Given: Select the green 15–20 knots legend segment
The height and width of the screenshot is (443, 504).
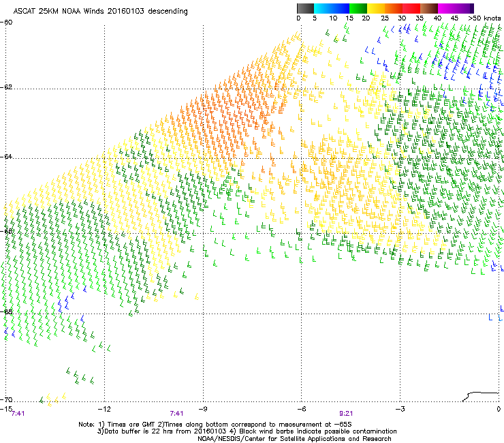Looking at the screenshot, I should tap(358, 8).
